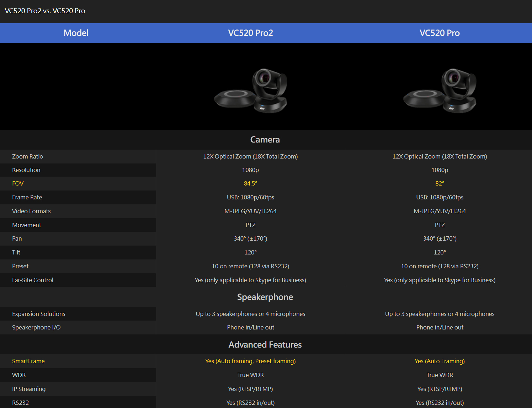The image size is (532, 408).
Task: Click the 'Far-Site Control' row label
Action: pos(33,280)
